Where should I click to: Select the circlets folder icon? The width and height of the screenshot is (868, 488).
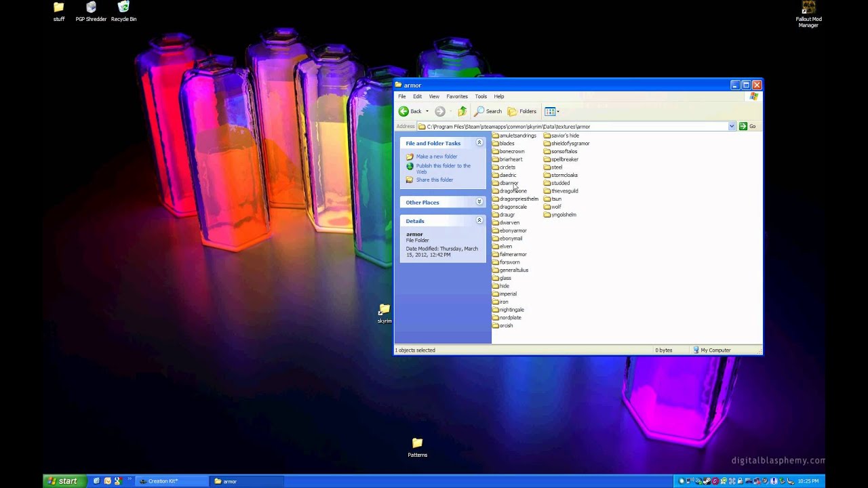click(496, 167)
